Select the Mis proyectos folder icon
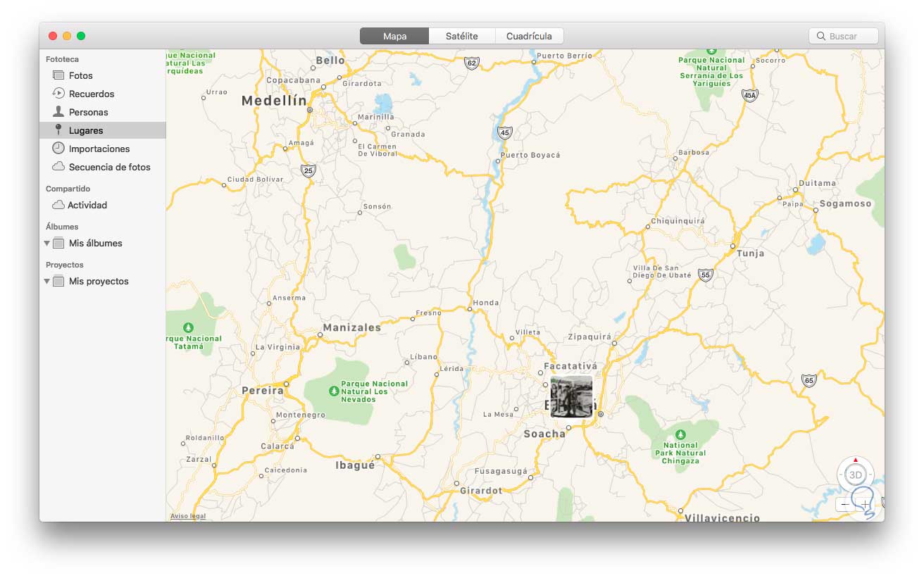Viewport: 924px width, 578px height. [58, 281]
